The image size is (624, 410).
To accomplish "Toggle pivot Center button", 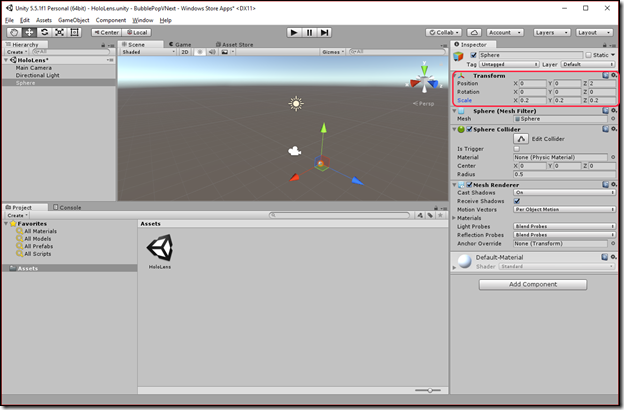I will pyautogui.click(x=106, y=33).
